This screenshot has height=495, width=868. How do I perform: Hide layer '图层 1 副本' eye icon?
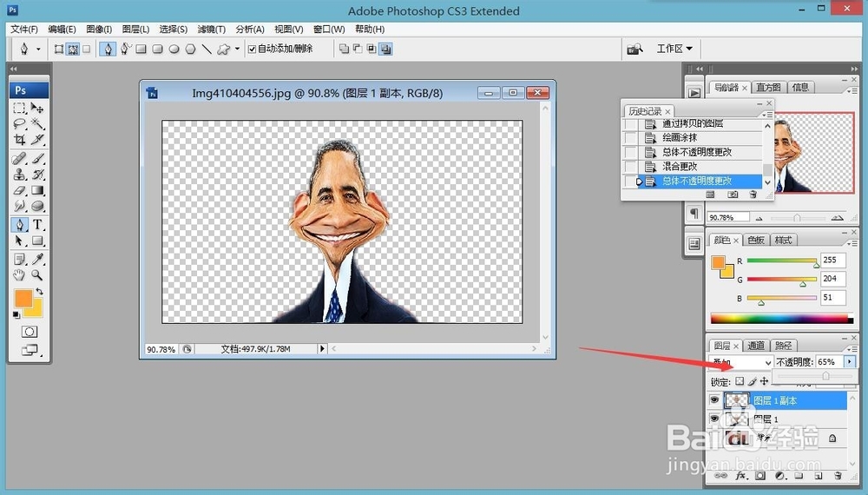714,399
